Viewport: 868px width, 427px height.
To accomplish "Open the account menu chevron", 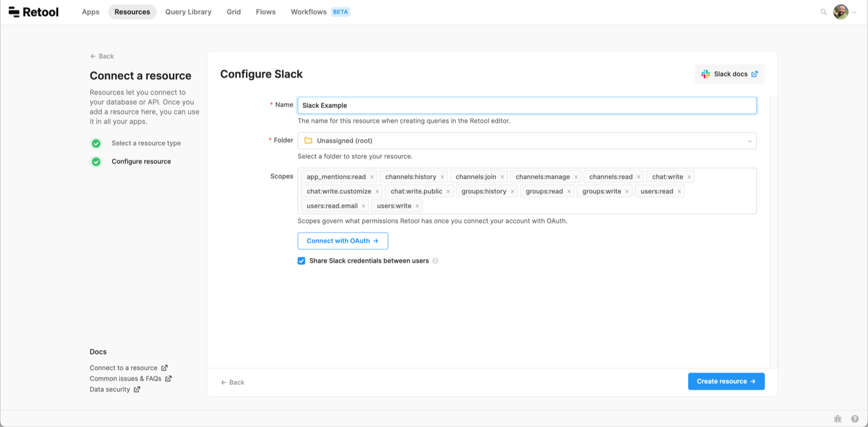I will [854, 12].
